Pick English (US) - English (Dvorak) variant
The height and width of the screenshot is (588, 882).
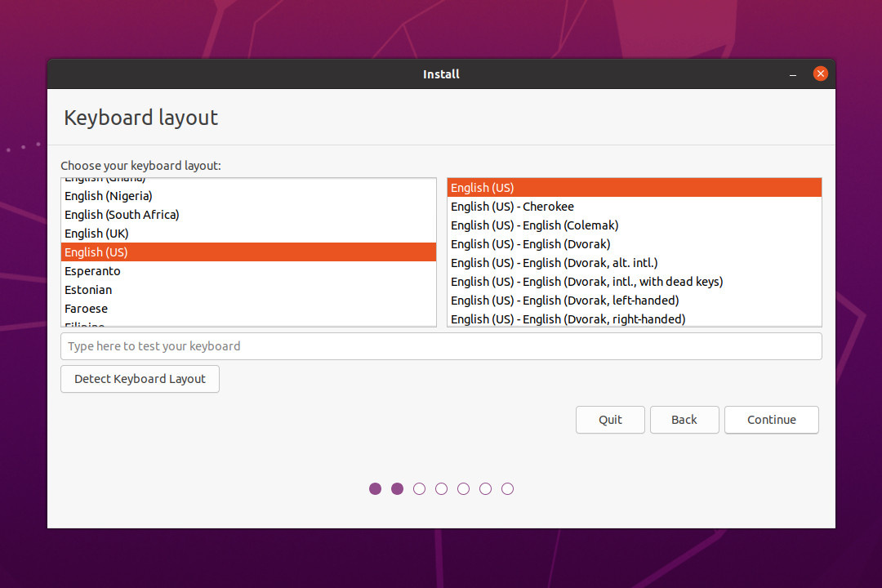point(634,244)
